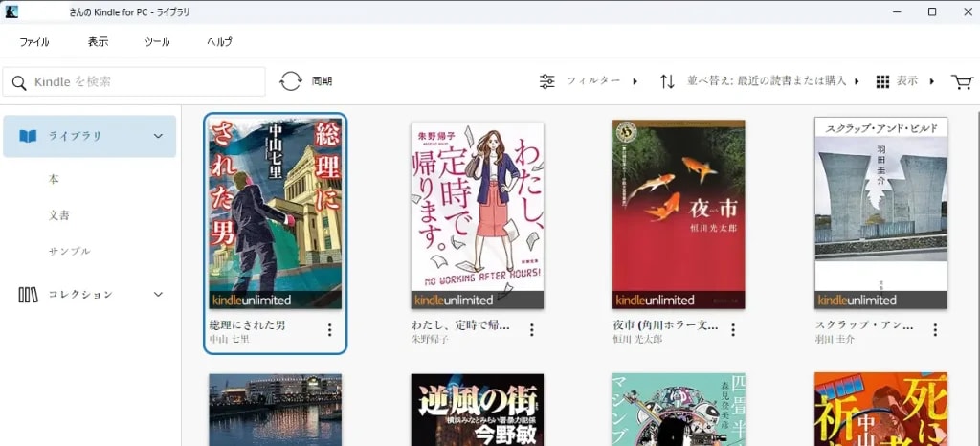Select 本 in the library sidebar
The width and height of the screenshot is (980, 446).
54,179
